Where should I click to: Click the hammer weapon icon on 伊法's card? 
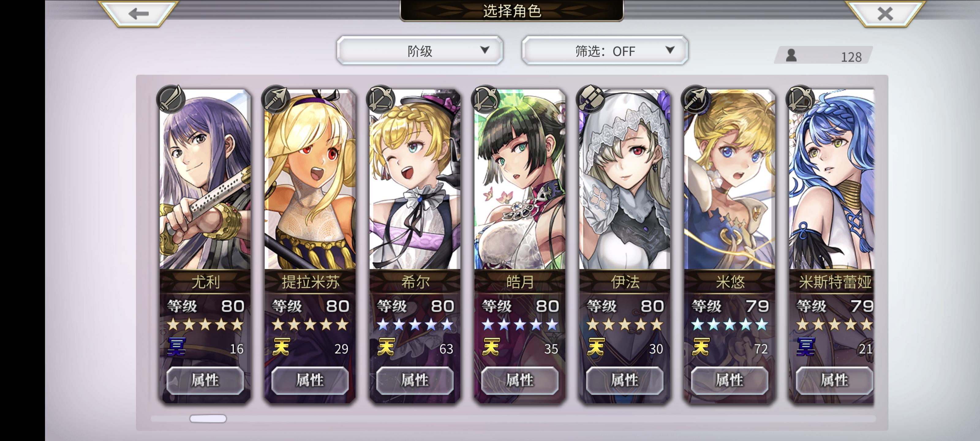(x=590, y=99)
